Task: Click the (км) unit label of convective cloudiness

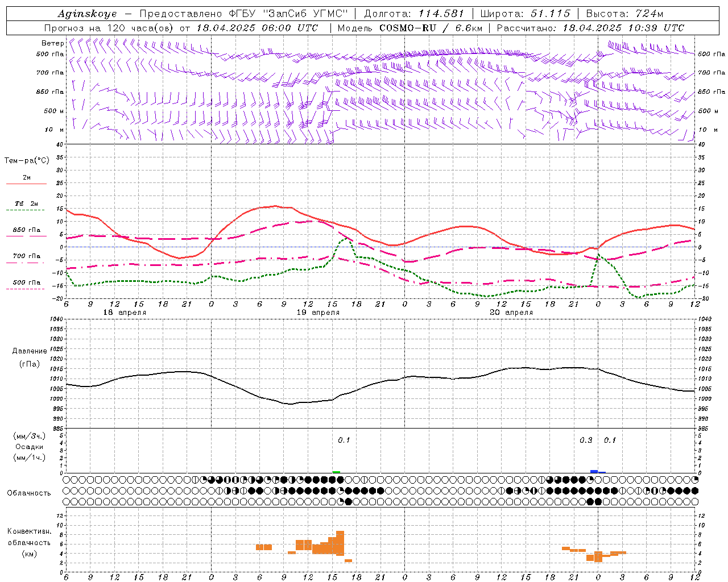Action: pyautogui.click(x=29, y=554)
